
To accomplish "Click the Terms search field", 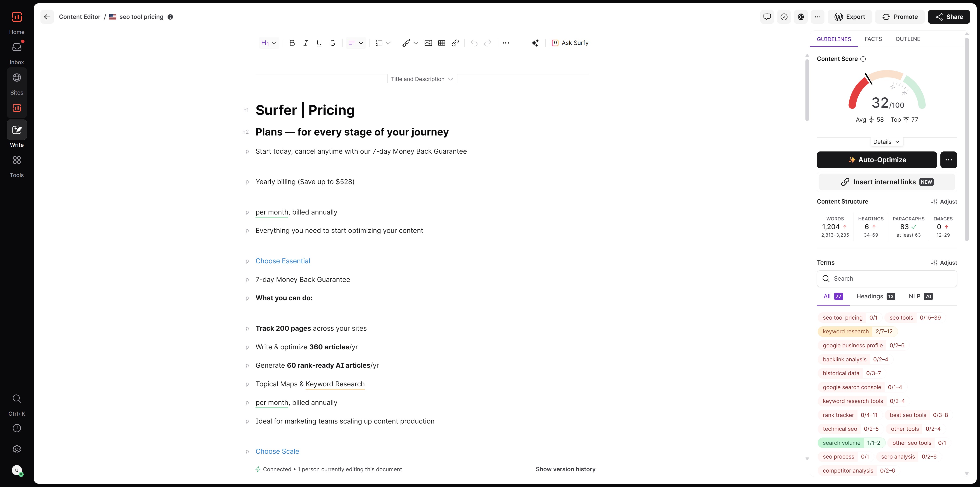I will click(x=887, y=279).
